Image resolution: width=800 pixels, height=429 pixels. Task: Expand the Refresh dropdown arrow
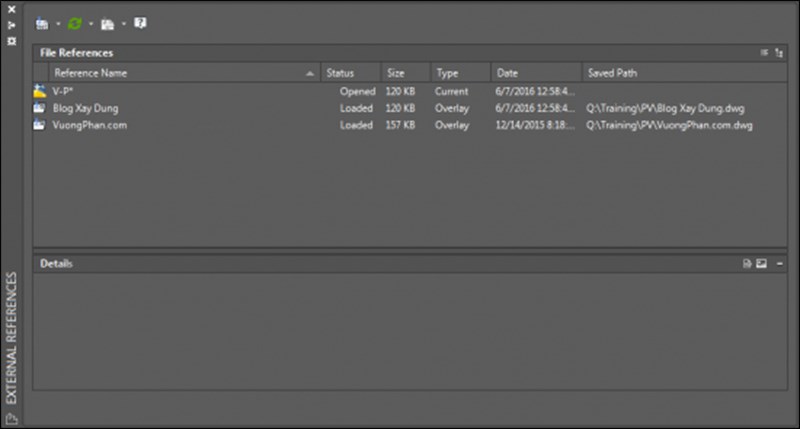tap(90, 23)
